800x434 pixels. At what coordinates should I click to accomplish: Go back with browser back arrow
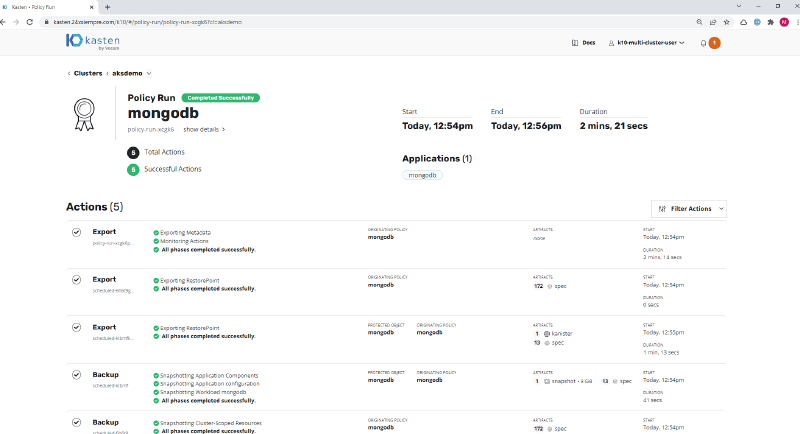coord(3,22)
